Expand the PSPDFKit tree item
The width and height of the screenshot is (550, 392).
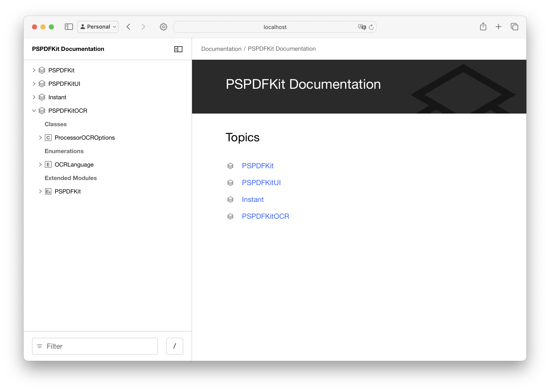pos(34,70)
